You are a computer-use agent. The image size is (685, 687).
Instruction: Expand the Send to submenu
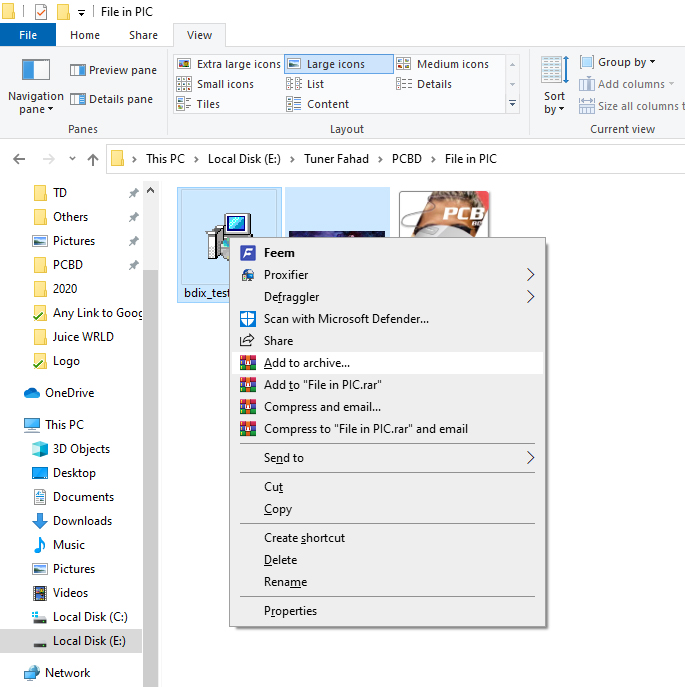coord(530,458)
